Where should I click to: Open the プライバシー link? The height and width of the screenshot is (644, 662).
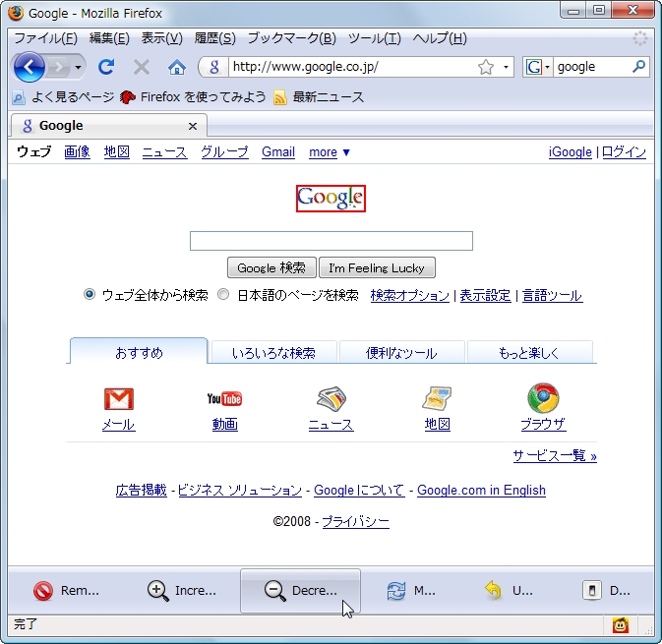coord(355,522)
